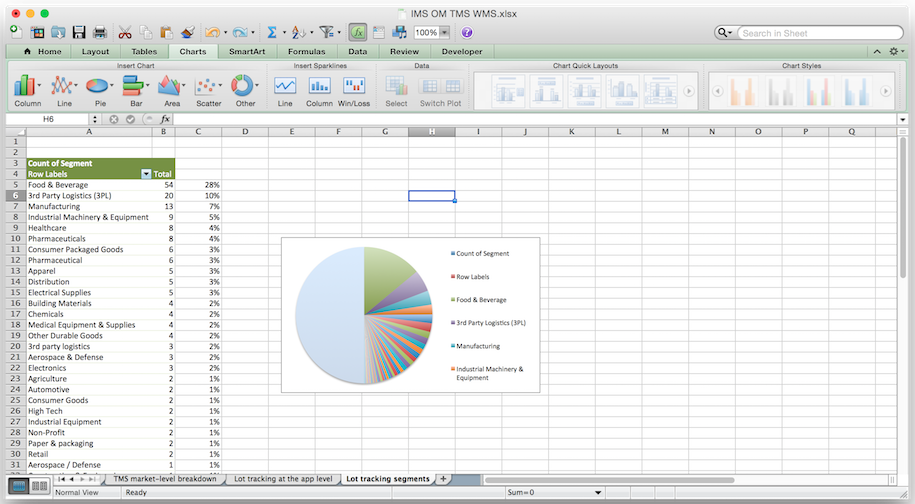Click the Print icon
This screenshot has width=915, height=504.
coord(98,33)
